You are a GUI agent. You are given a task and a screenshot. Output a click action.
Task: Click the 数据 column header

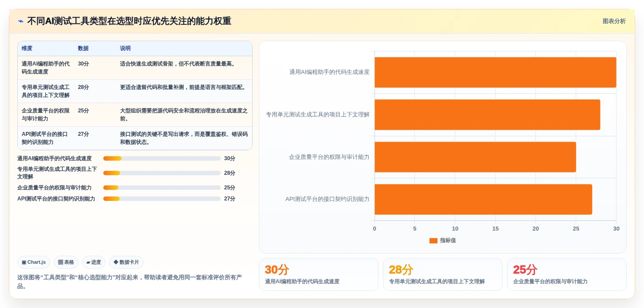(x=83, y=49)
